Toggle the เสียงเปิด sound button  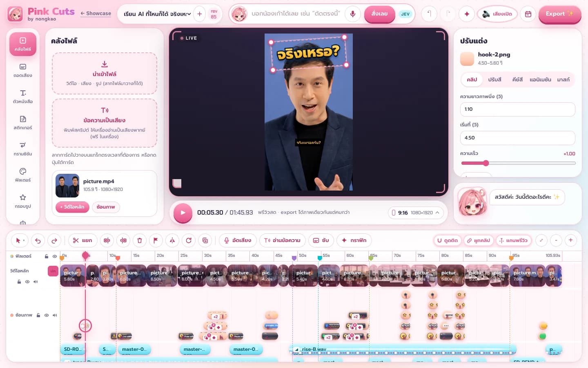click(497, 14)
